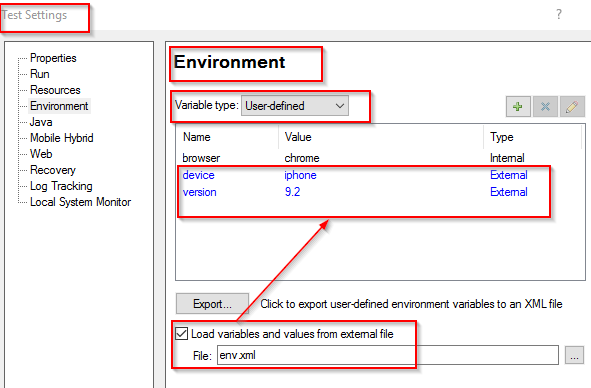The image size is (591, 388).
Task: Click the 9.2 value cell
Action: tap(292, 192)
